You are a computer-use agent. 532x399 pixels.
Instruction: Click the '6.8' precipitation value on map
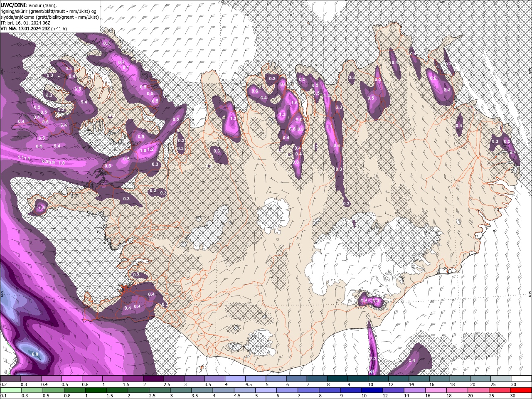point(35,354)
